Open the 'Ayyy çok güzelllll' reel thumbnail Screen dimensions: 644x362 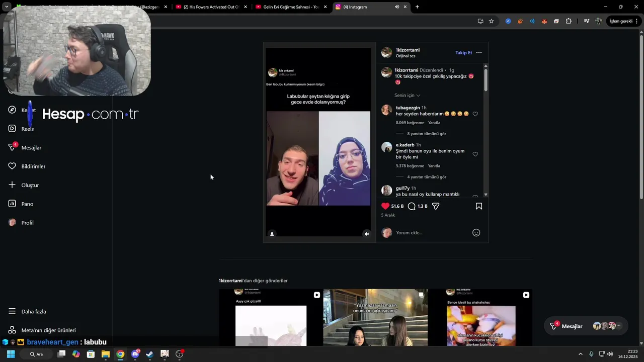coord(271,317)
